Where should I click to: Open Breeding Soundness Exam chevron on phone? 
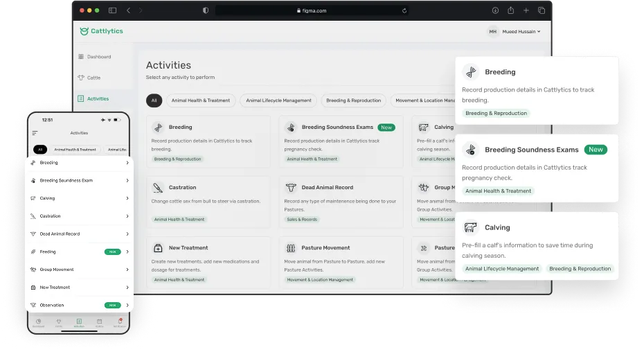(127, 181)
